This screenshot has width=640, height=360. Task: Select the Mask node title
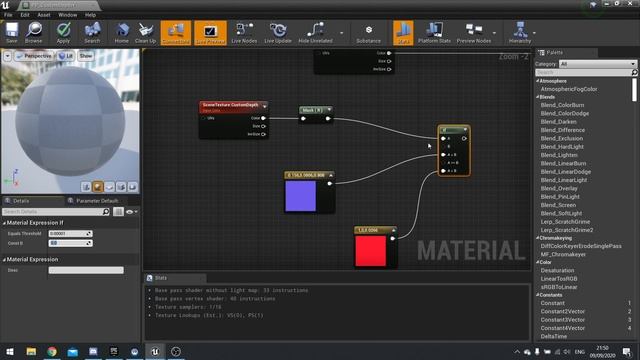click(313, 110)
